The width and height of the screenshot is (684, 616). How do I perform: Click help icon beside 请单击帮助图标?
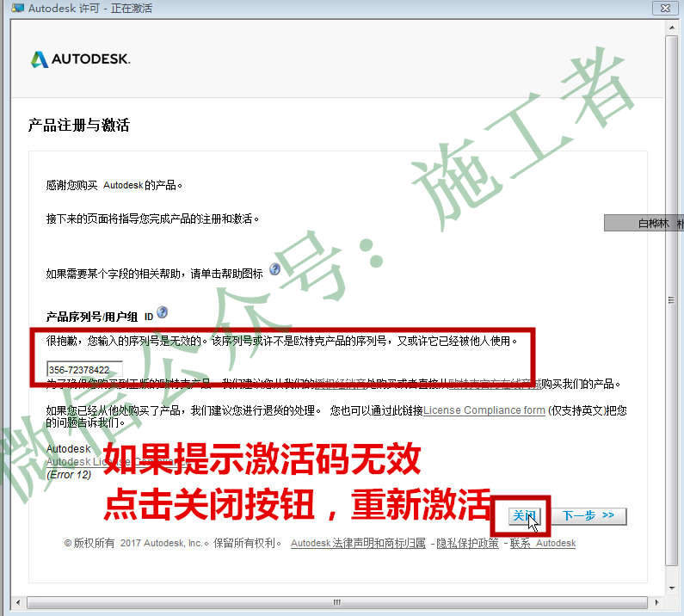pyautogui.click(x=274, y=269)
